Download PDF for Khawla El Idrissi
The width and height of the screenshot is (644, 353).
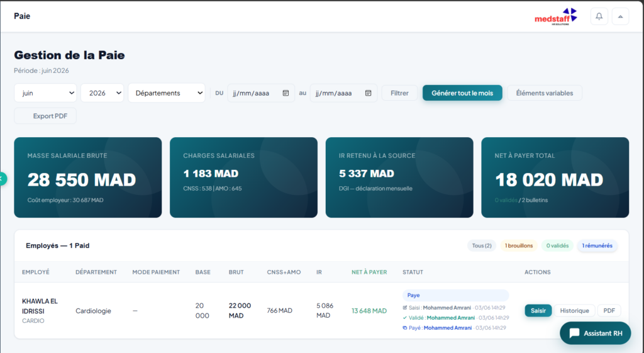point(609,311)
